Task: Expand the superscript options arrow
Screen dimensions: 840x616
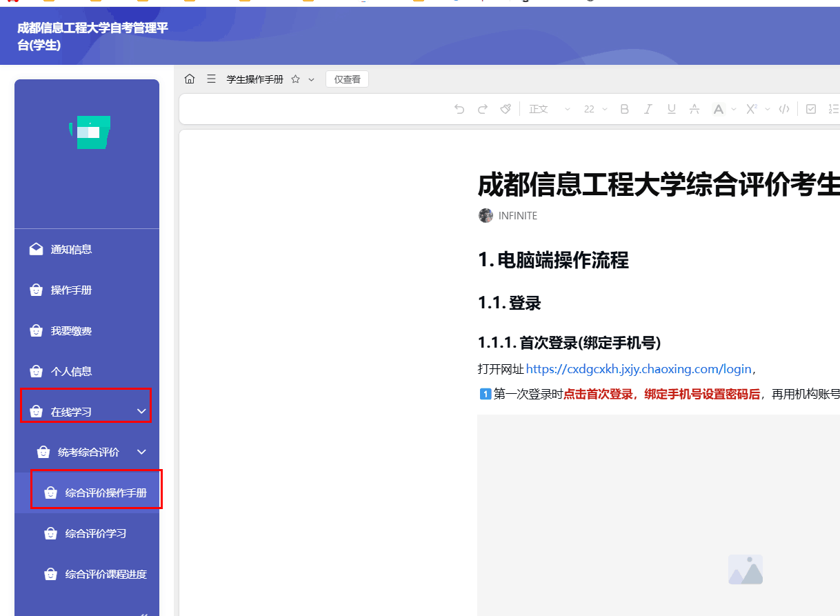Action: click(x=768, y=109)
